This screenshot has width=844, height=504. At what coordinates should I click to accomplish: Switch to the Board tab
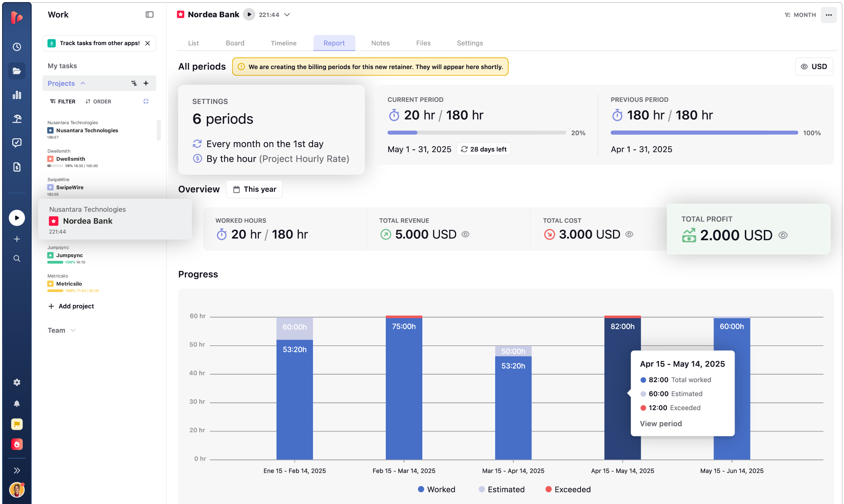pos(235,43)
